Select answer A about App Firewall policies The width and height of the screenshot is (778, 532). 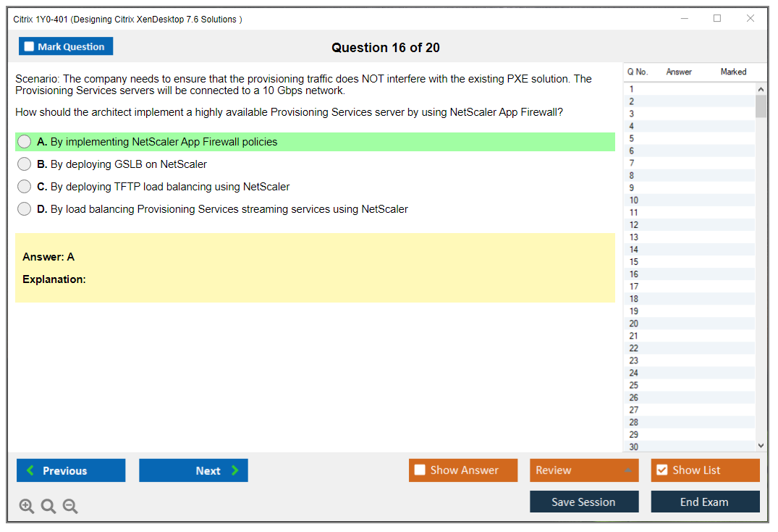pyautogui.click(x=25, y=142)
